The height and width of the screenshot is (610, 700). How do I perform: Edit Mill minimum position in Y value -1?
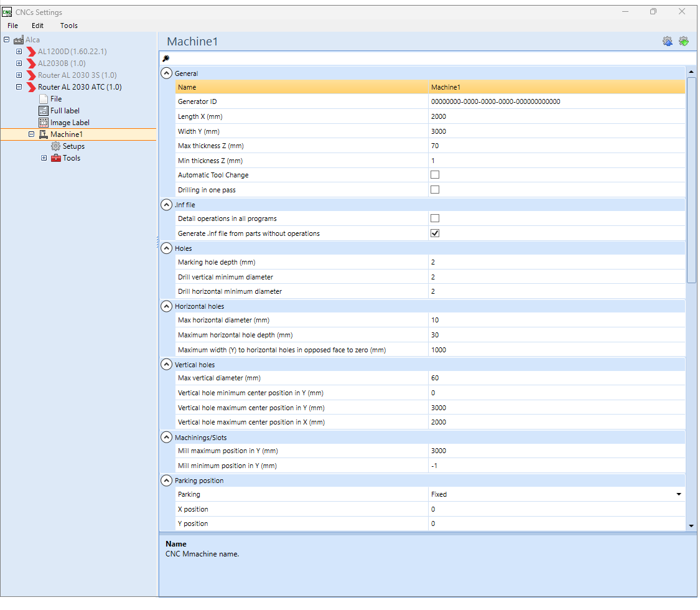[x=557, y=466]
